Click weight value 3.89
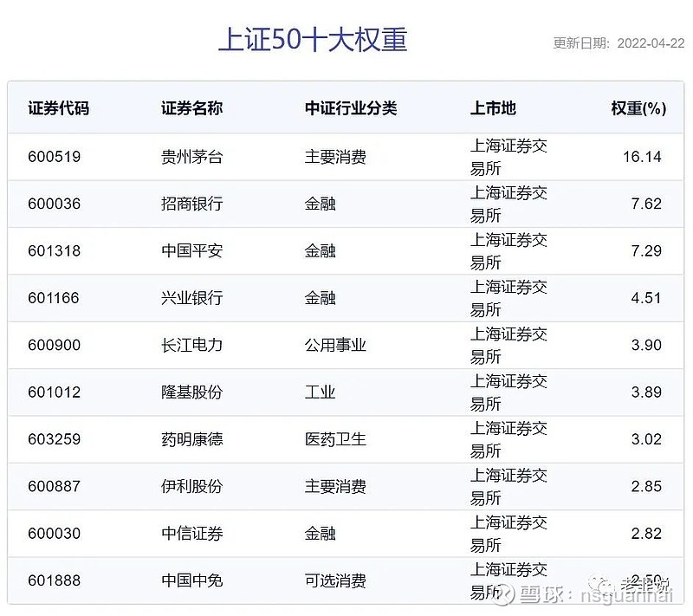This screenshot has width=693, height=616. (x=646, y=392)
